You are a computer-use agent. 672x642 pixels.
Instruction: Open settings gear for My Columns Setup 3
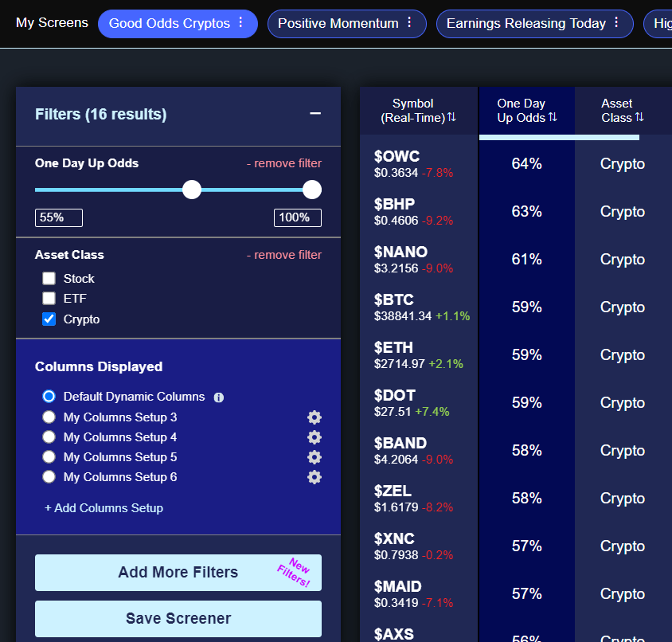tap(315, 417)
